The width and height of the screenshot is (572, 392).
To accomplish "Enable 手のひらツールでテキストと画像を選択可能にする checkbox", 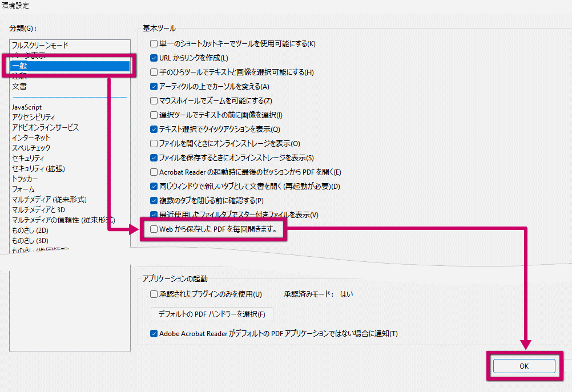I will pyautogui.click(x=154, y=72).
